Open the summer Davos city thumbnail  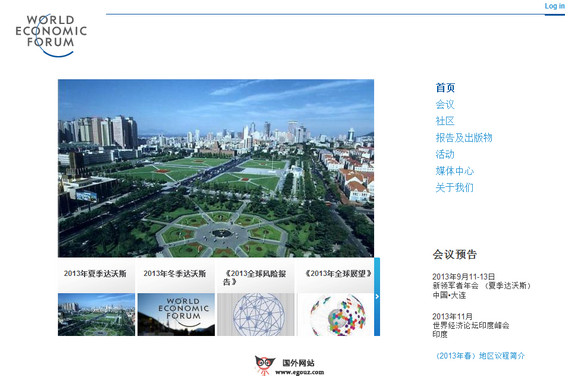[x=96, y=315]
